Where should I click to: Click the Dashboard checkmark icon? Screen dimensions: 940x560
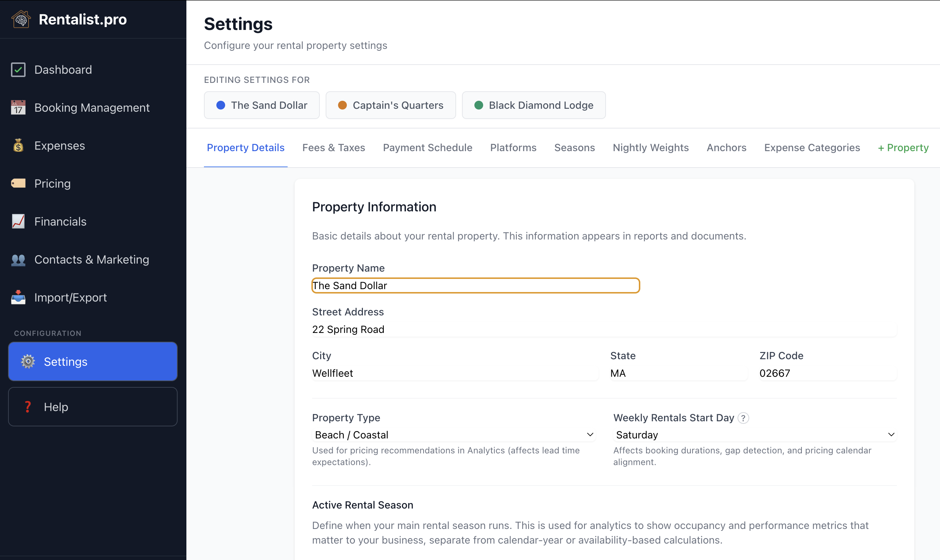click(18, 69)
